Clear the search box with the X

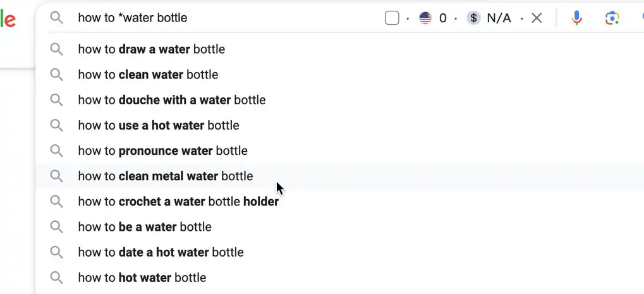click(537, 18)
